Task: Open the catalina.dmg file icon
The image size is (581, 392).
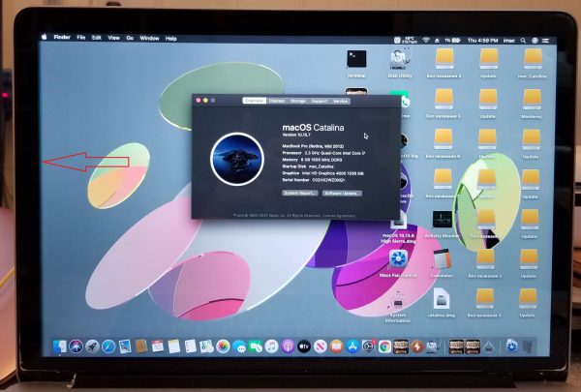Action: point(442,299)
